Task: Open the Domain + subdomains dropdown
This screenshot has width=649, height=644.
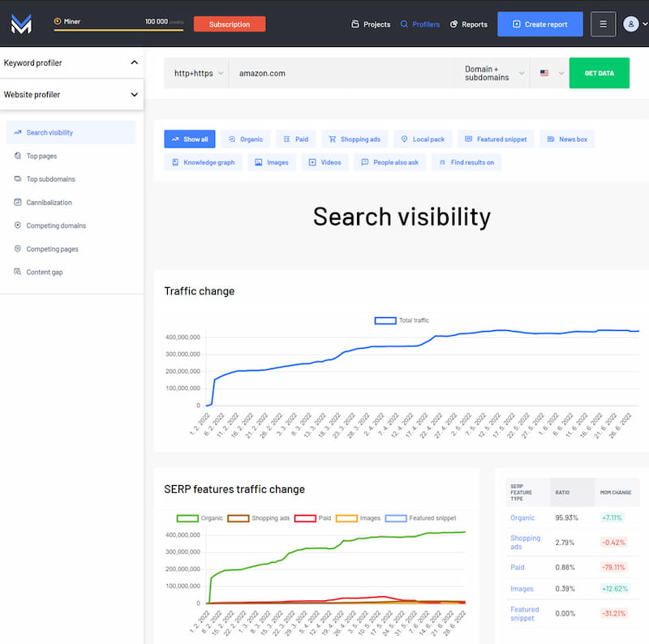Action: click(x=492, y=73)
